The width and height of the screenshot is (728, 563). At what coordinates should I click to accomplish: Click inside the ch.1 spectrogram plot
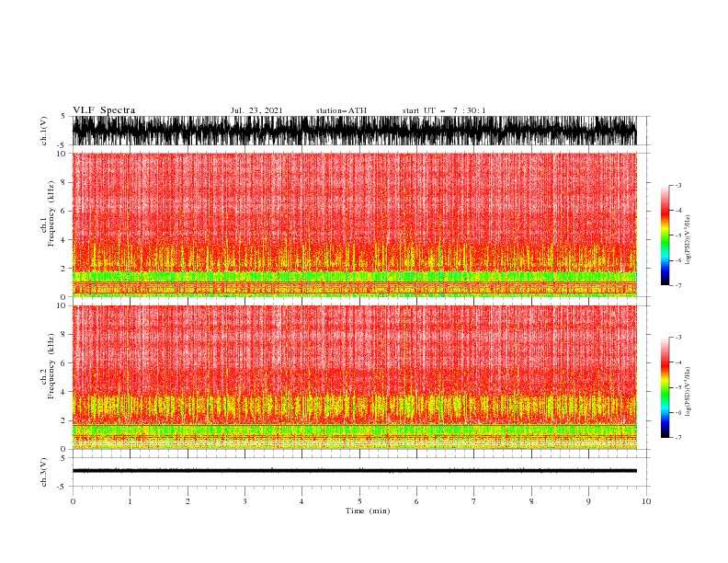click(354, 224)
